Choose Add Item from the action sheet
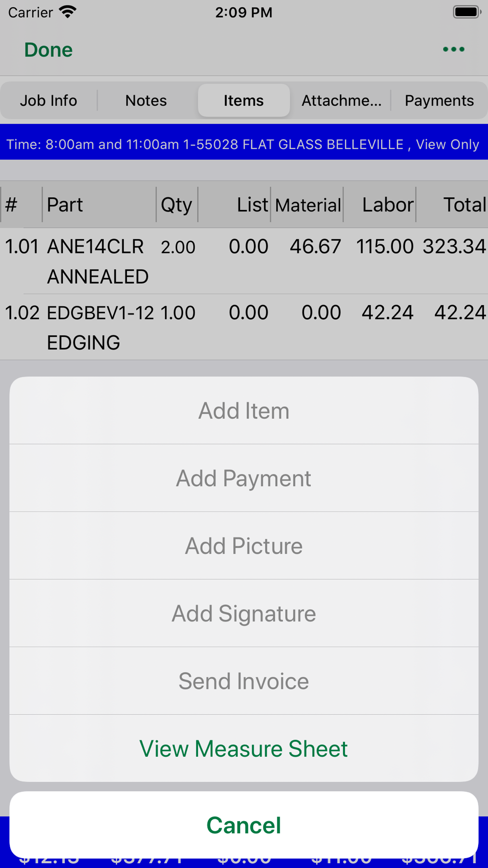This screenshot has width=488, height=868. (244, 411)
